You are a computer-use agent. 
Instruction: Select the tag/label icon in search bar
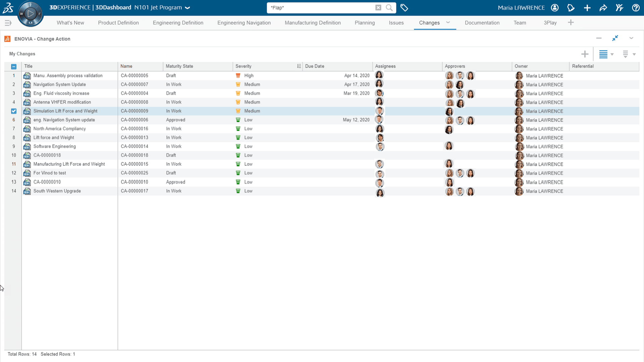404,7
